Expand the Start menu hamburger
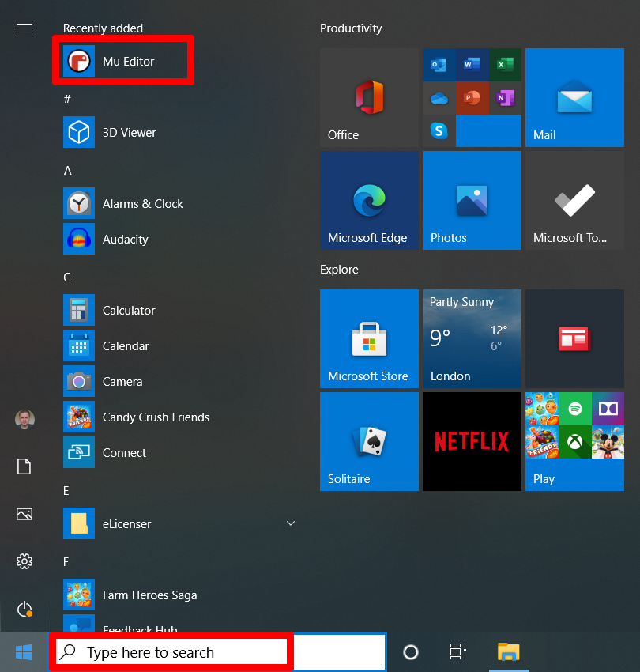The height and width of the screenshot is (672, 640). point(24,28)
